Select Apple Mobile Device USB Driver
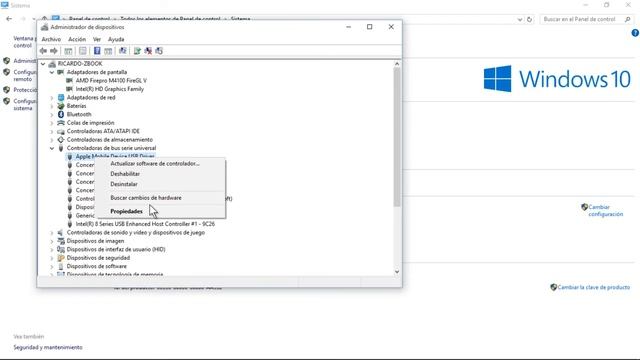 point(115,156)
